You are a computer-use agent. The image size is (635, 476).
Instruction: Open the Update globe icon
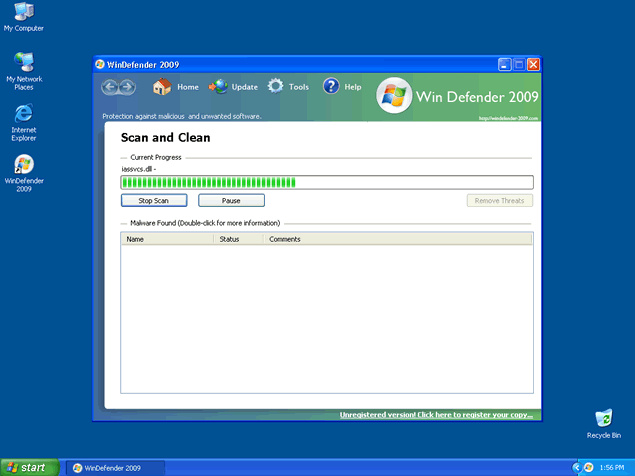(218, 87)
